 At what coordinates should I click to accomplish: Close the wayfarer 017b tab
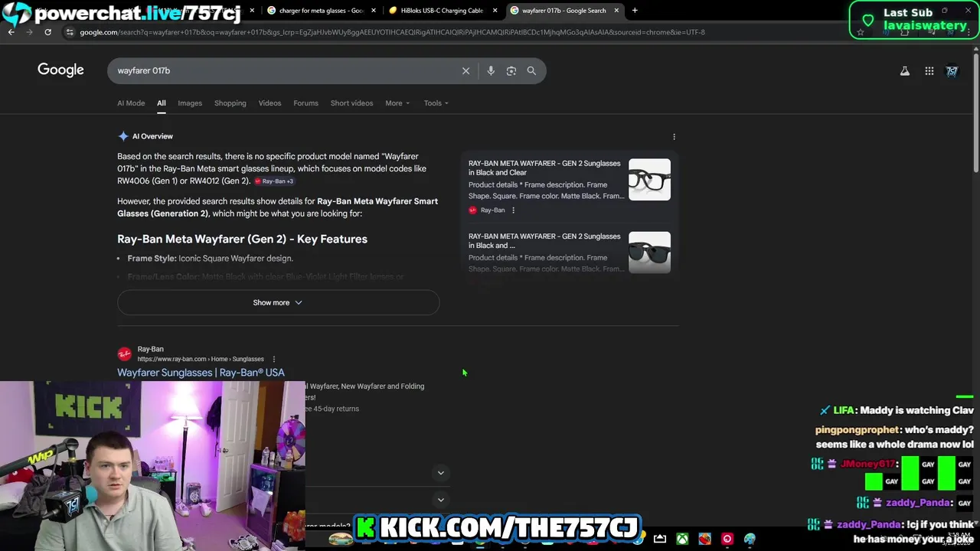point(616,11)
